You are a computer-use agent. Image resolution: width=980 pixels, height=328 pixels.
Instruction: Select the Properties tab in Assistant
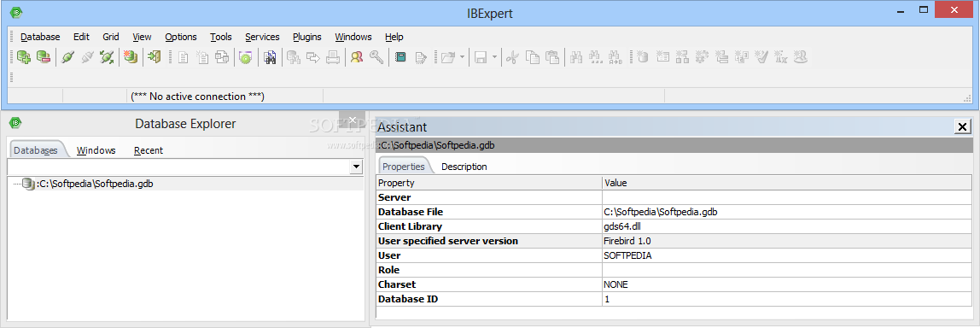(403, 167)
